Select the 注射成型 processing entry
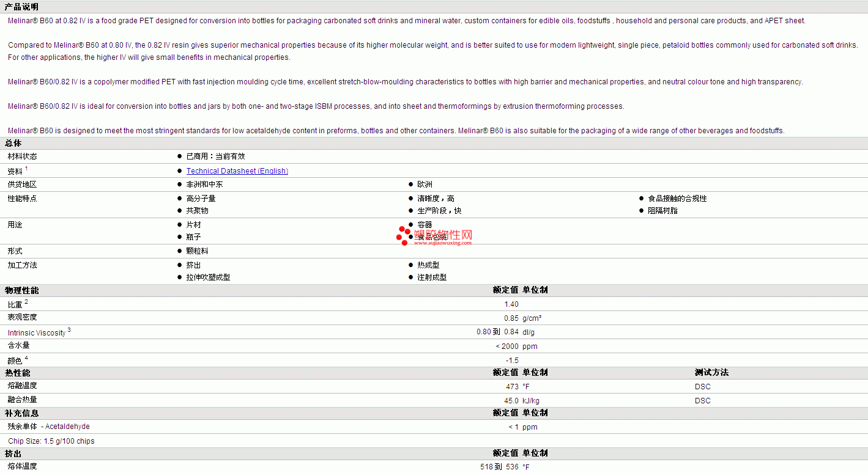 (x=432, y=277)
